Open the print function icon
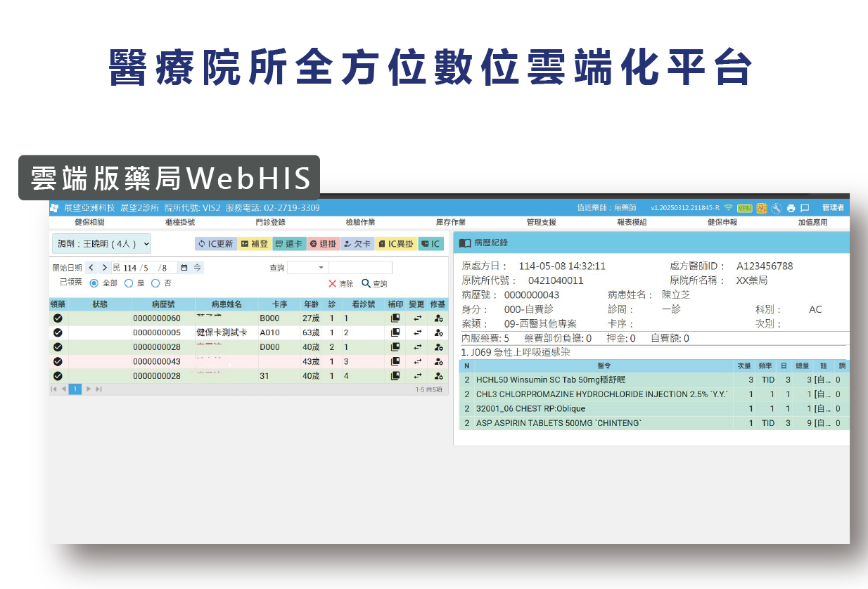Viewport: 868px width, 589px height. [791, 208]
